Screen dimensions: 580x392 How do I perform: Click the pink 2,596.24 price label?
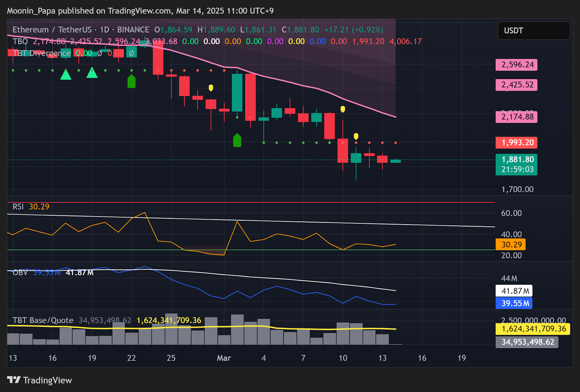pos(517,65)
